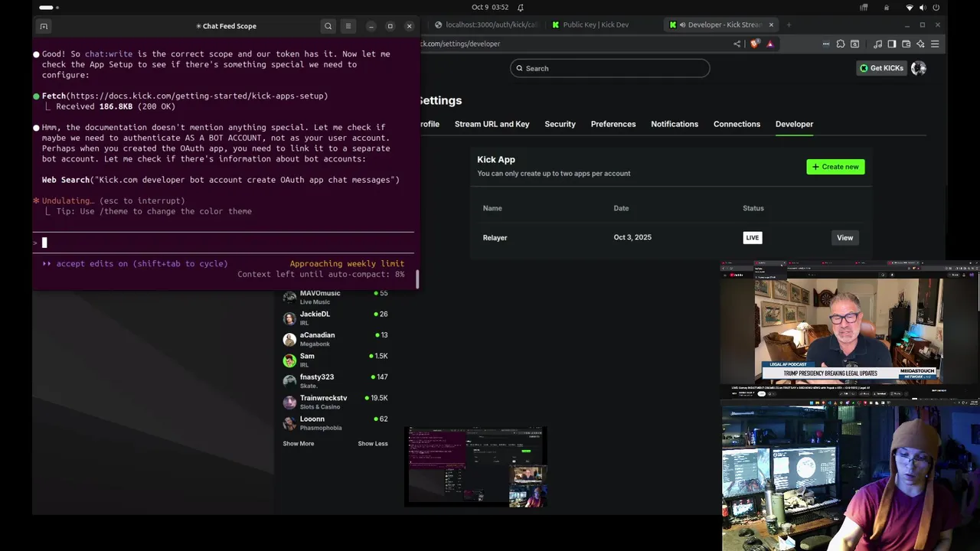Click the Get KICKs button
Image resolution: width=980 pixels, height=551 pixels.
tap(881, 68)
